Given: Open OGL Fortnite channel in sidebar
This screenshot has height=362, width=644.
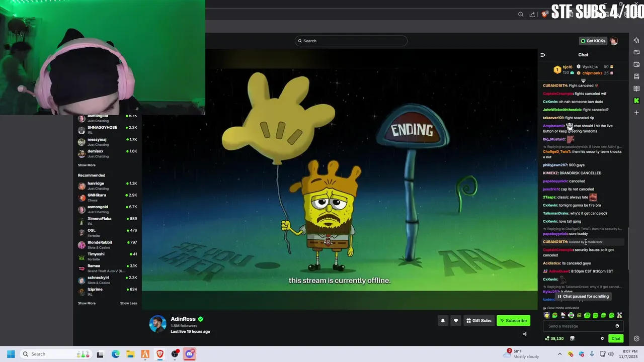Looking at the screenshot, I should pos(108,233).
